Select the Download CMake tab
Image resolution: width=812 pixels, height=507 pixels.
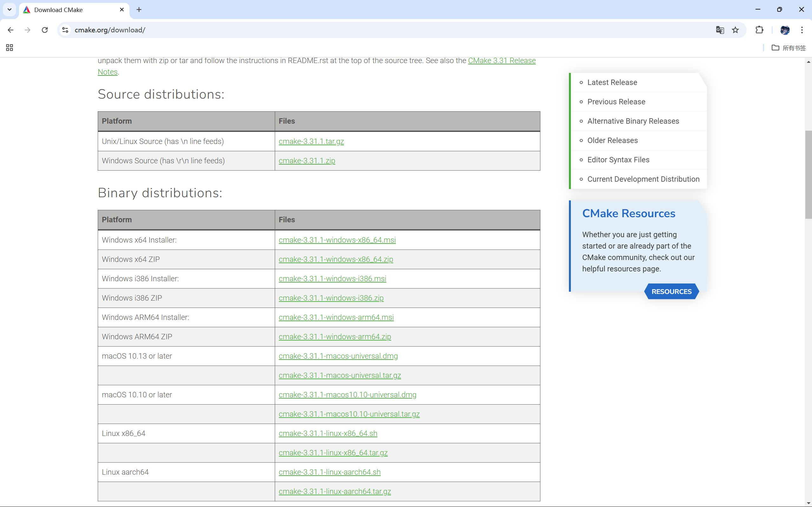point(74,10)
